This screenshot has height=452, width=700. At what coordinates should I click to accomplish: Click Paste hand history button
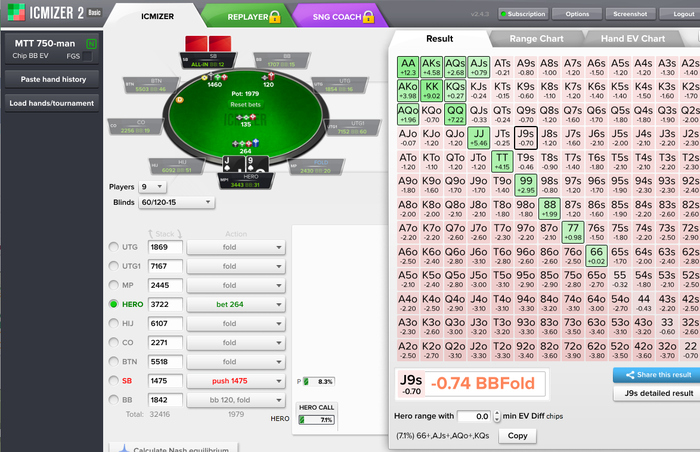pos(53,79)
